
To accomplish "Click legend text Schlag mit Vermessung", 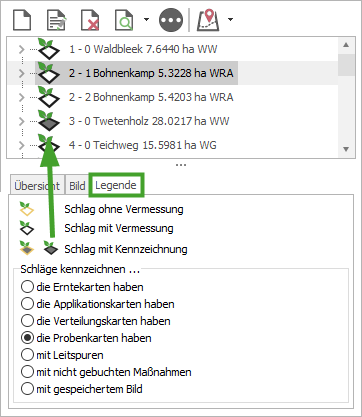I will [119, 228].
